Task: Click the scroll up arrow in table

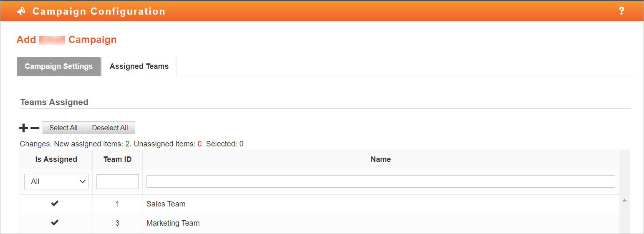Action: point(625,201)
